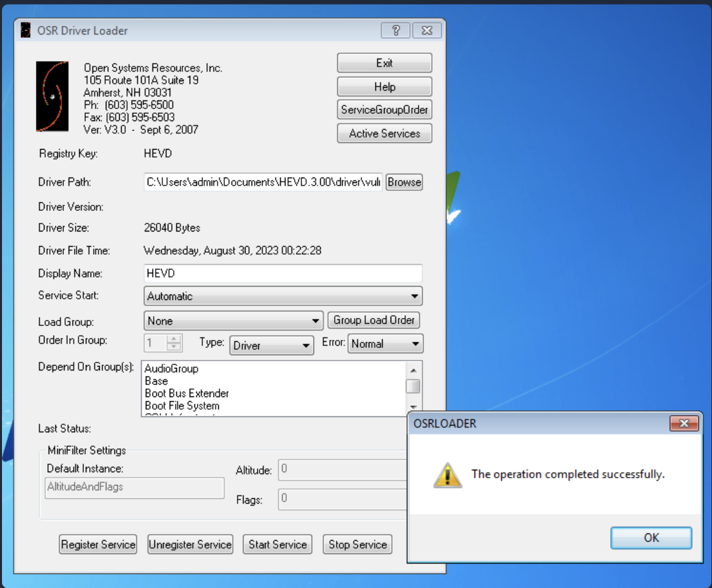Open the ServiceGroupOrder window
The width and height of the screenshot is (712, 588).
385,110
